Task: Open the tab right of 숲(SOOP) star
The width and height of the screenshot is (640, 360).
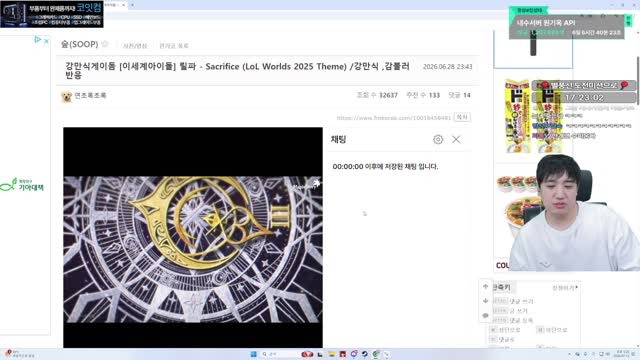Action: [135, 46]
